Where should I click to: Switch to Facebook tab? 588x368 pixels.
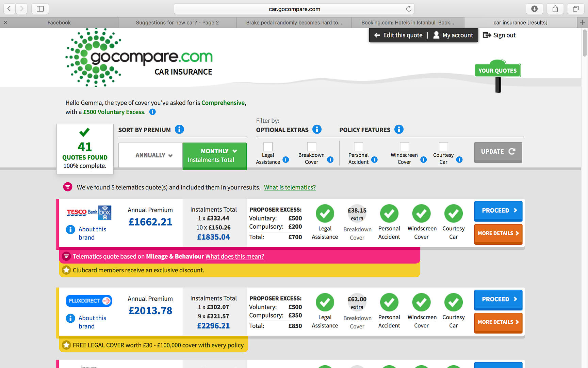(59, 22)
